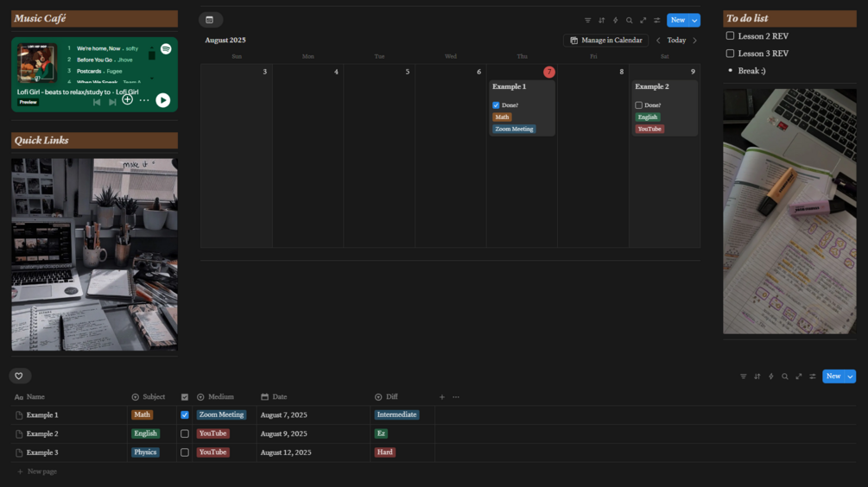The image size is (868, 487).
Task: Open the calendar view tab icon
Action: tap(210, 20)
